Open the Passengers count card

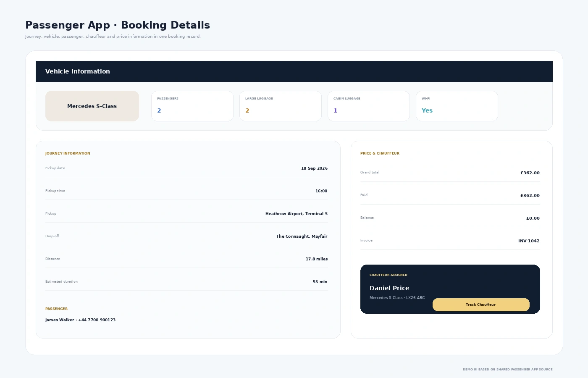192,106
